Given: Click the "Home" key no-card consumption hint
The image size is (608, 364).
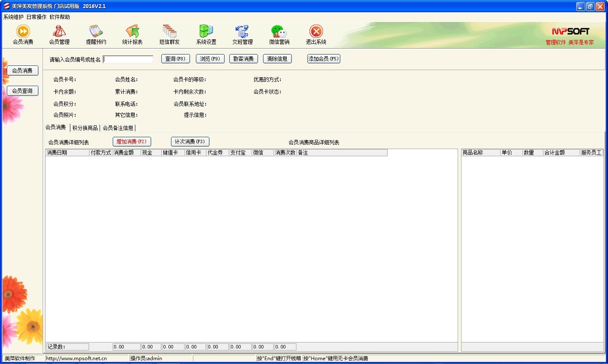Looking at the screenshot, I should tap(336, 359).
